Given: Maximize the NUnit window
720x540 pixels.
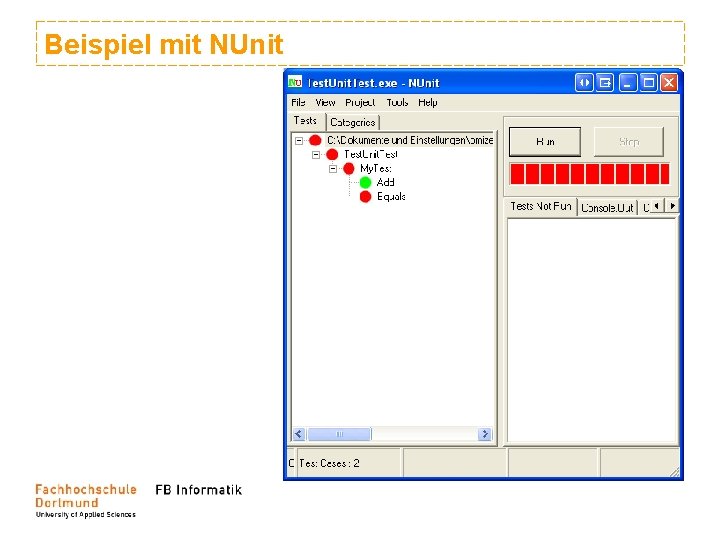Looking at the screenshot, I should [x=648, y=83].
